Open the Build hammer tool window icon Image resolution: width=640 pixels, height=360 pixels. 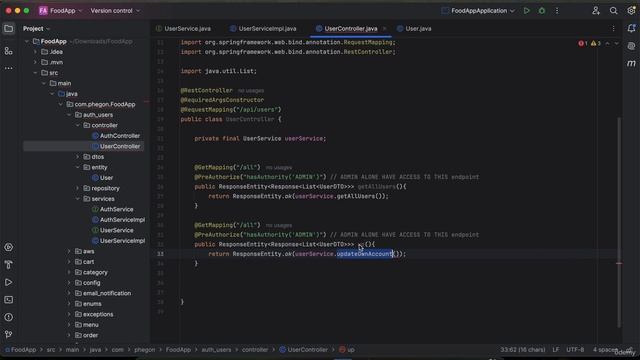pyautogui.click(x=8, y=264)
